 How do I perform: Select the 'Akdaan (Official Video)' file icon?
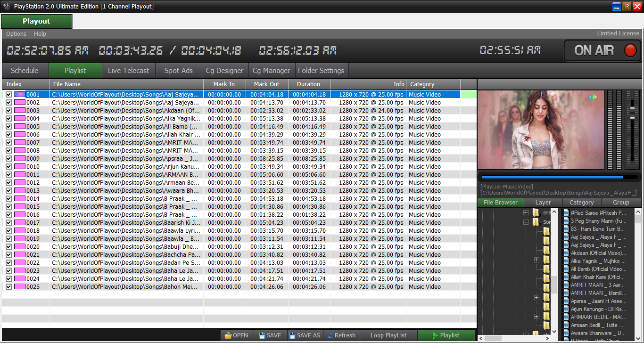click(566, 253)
